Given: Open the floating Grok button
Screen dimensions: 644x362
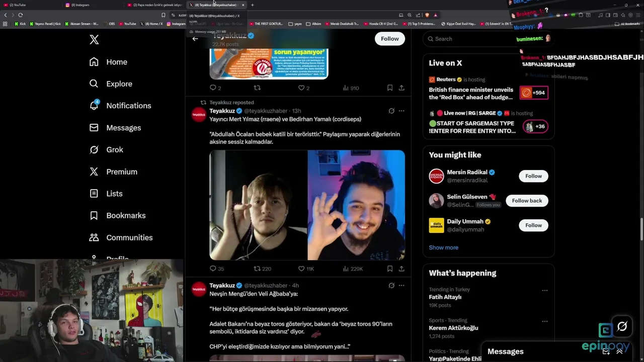Looking at the screenshot, I should pos(622,327).
